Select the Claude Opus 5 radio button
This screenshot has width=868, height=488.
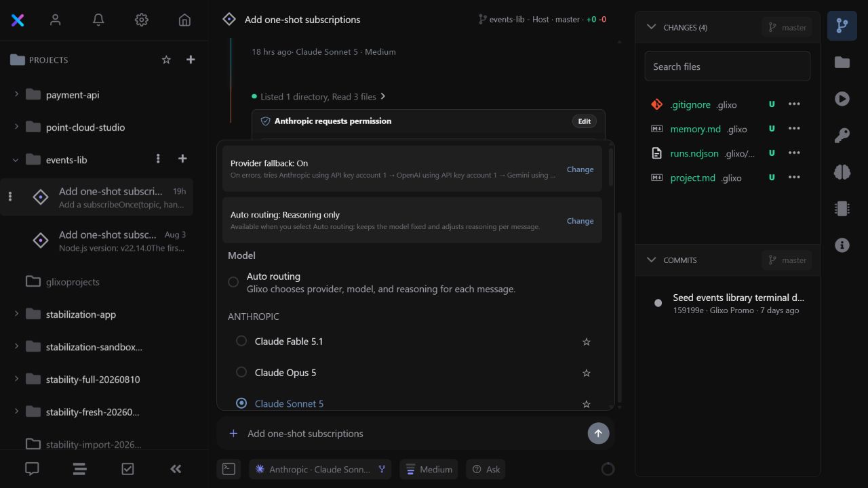241,372
